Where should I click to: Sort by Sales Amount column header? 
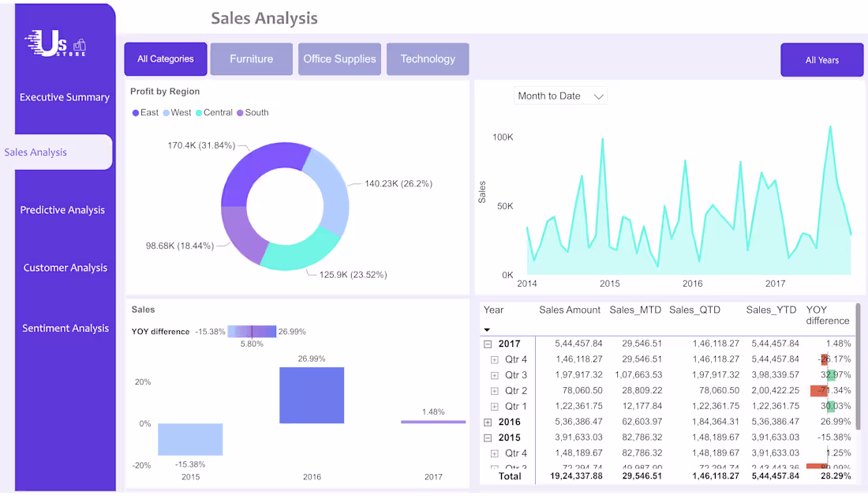pyautogui.click(x=570, y=310)
